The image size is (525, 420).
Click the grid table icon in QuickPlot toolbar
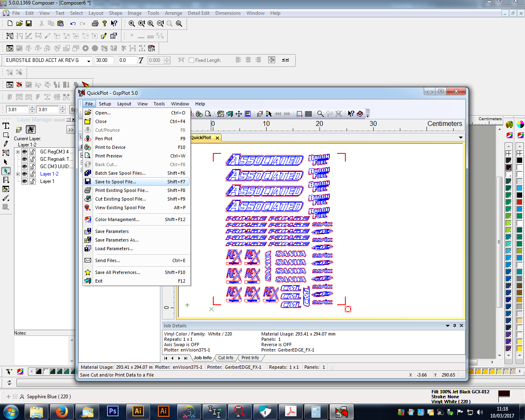308,114
